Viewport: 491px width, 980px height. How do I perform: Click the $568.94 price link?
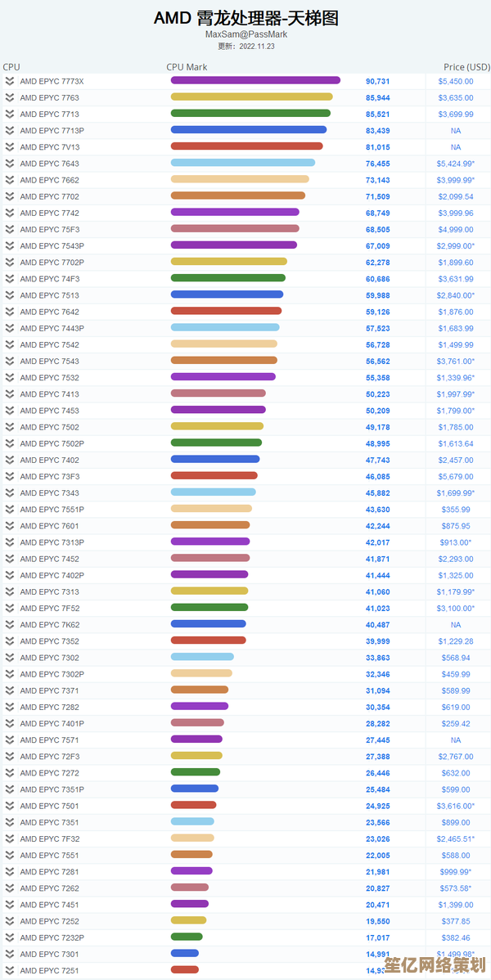coord(455,658)
